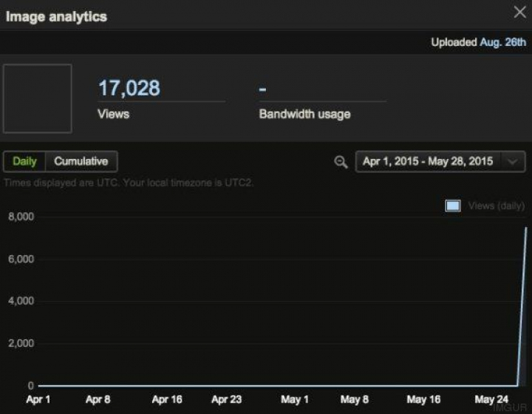Image resolution: width=532 pixels, height=414 pixels.
Task: Click the 8,000 y-axis label
Action: coord(21,217)
